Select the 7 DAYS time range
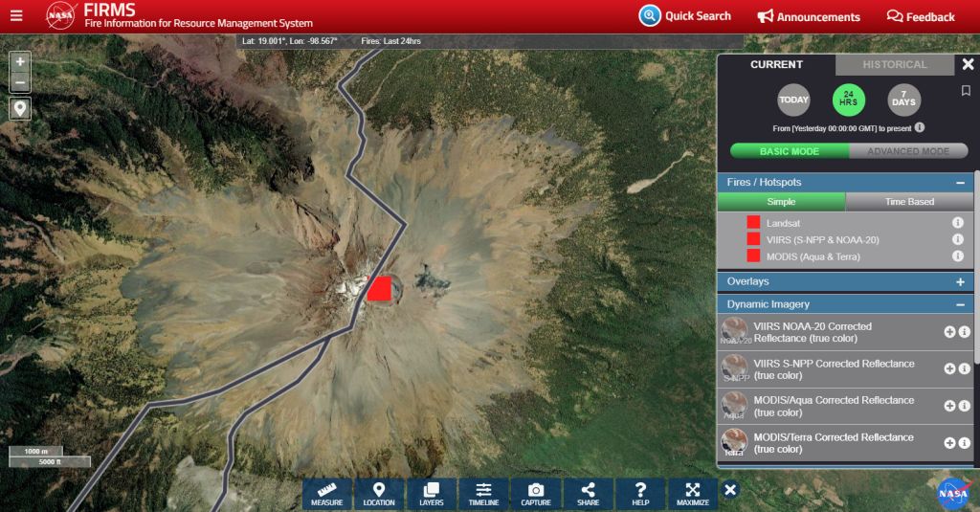The height and width of the screenshot is (512, 980). tap(903, 100)
